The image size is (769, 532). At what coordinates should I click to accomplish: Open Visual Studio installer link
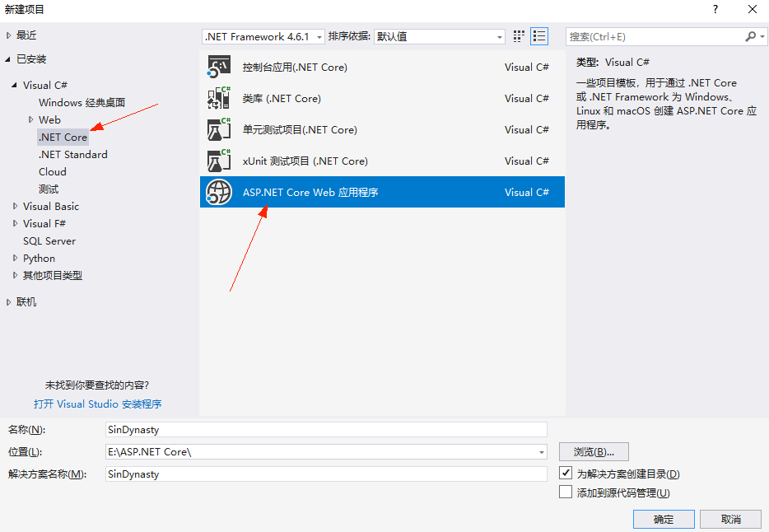point(97,404)
